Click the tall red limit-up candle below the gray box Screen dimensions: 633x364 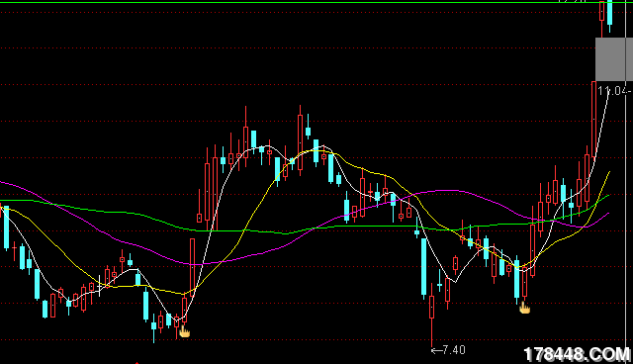pyautogui.click(x=593, y=119)
